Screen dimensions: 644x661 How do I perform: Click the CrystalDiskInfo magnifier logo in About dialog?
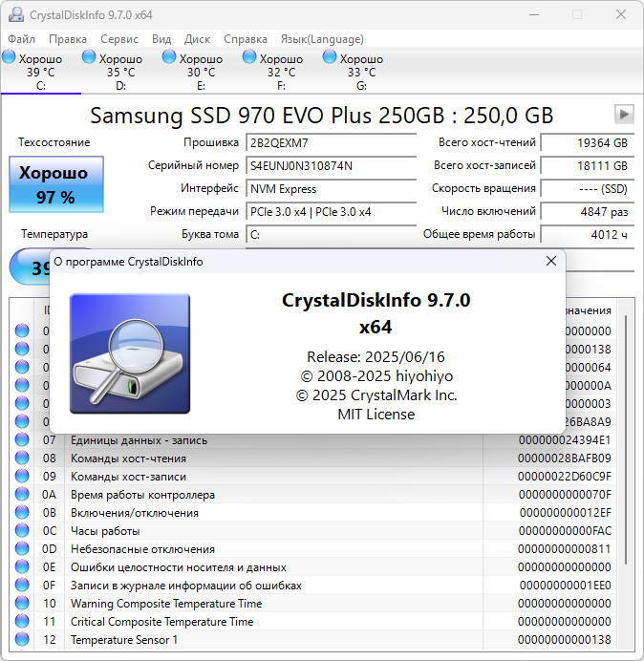click(130, 352)
